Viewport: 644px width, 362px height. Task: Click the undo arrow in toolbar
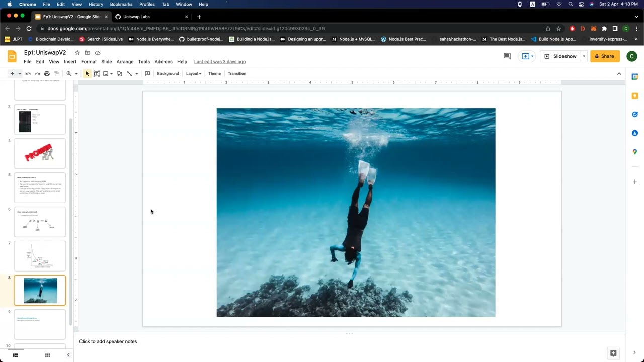pos(28,74)
